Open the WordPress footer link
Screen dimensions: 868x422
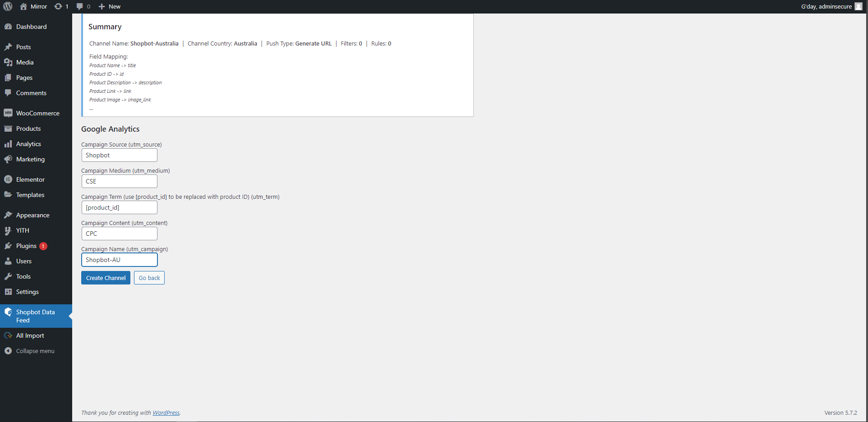166,413
